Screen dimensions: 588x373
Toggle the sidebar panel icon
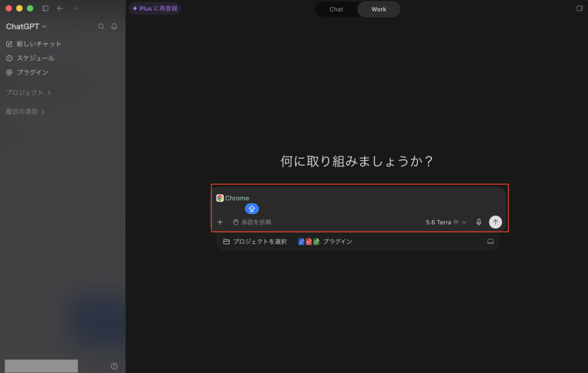click(45, 8)
